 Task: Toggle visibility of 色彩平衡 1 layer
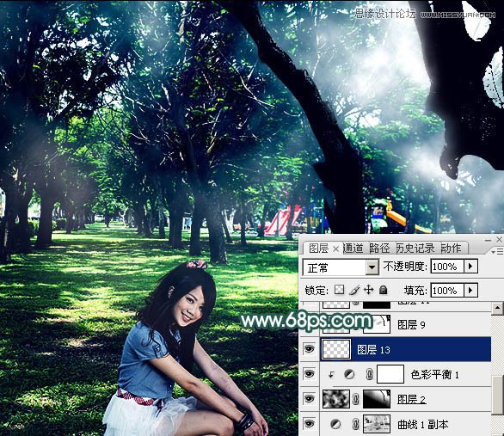pyautogui.click(x=309, y=374)
